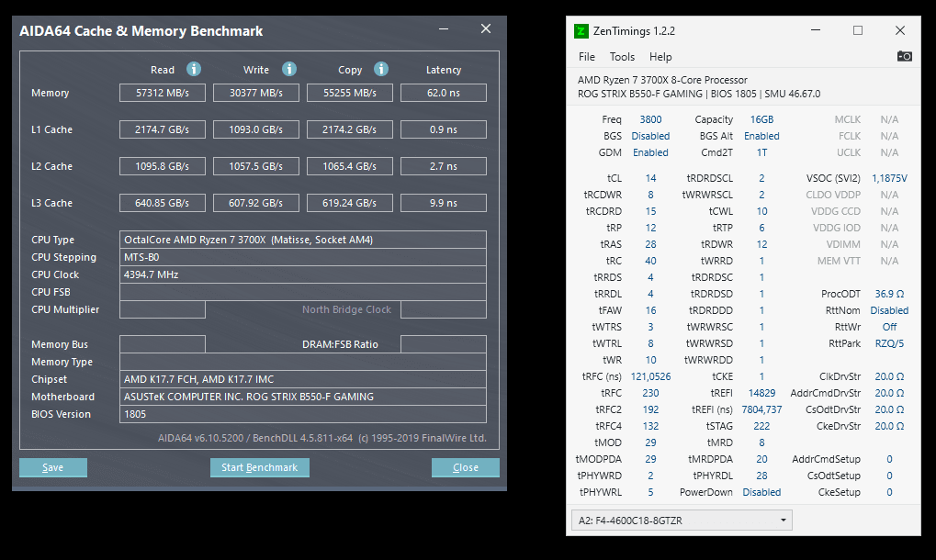This screenshot has height=560, width=936.
Task: Click the RttNom value Disabled
Action: 889,310
